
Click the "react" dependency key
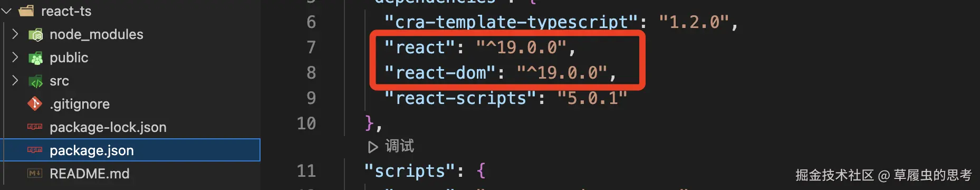coord(419,47)
